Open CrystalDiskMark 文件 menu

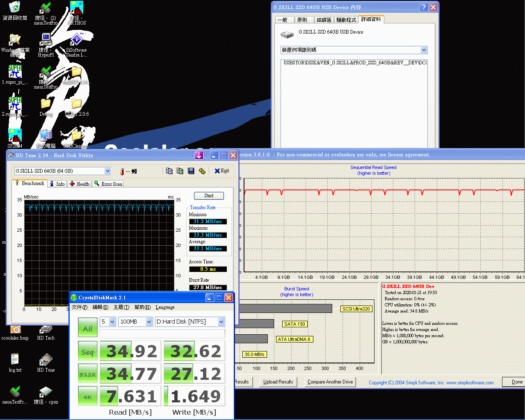[80, 307]
